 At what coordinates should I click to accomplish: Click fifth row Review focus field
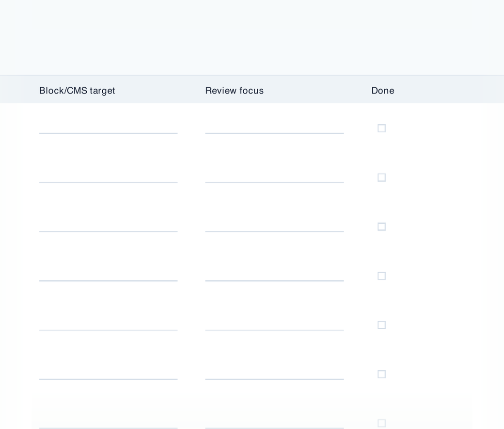[x=274, y=325]
